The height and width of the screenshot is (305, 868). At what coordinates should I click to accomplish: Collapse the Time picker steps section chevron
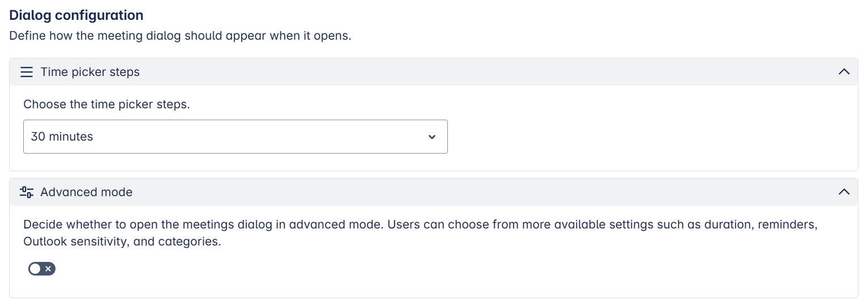click(x=844, y=72)
